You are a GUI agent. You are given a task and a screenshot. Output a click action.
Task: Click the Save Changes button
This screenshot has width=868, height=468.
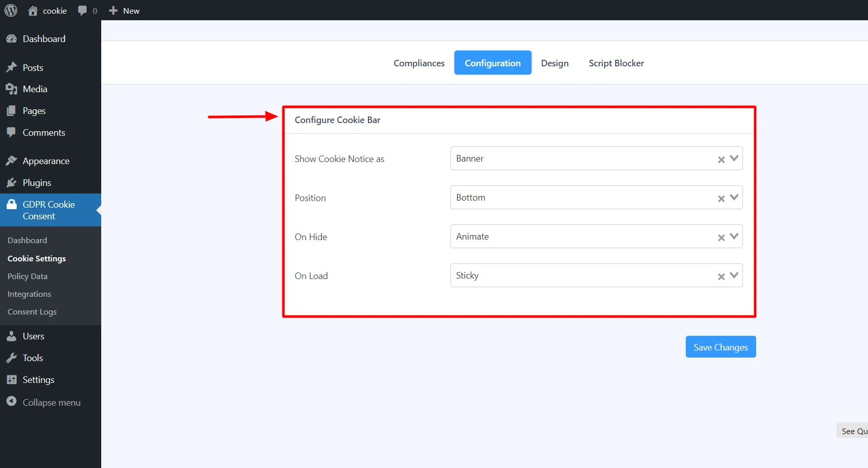click(720, 346)
